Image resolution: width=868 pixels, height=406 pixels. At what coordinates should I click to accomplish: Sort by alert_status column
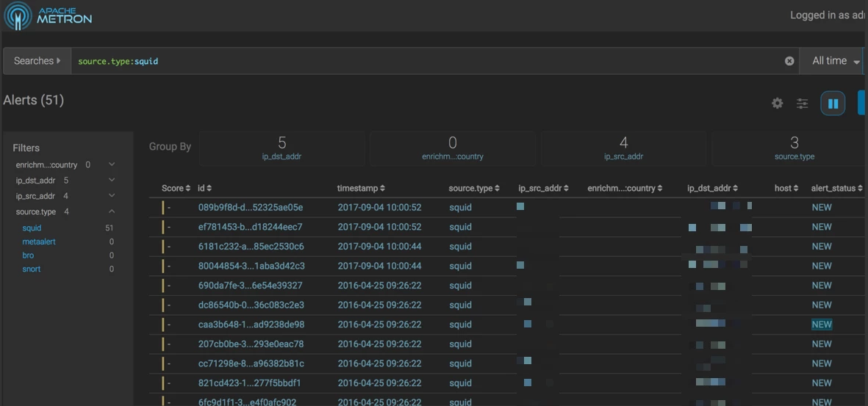pos(836,189)
